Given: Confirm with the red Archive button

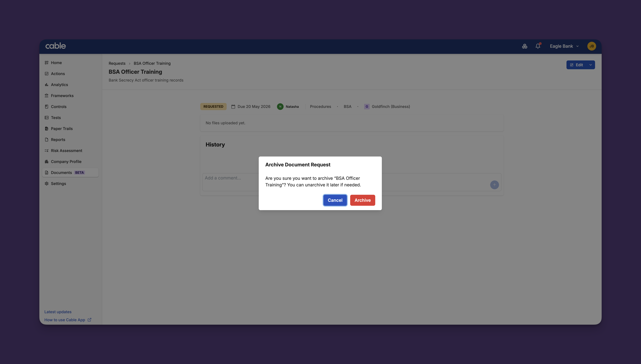Looking at the screenshot, I should point(362,200).
